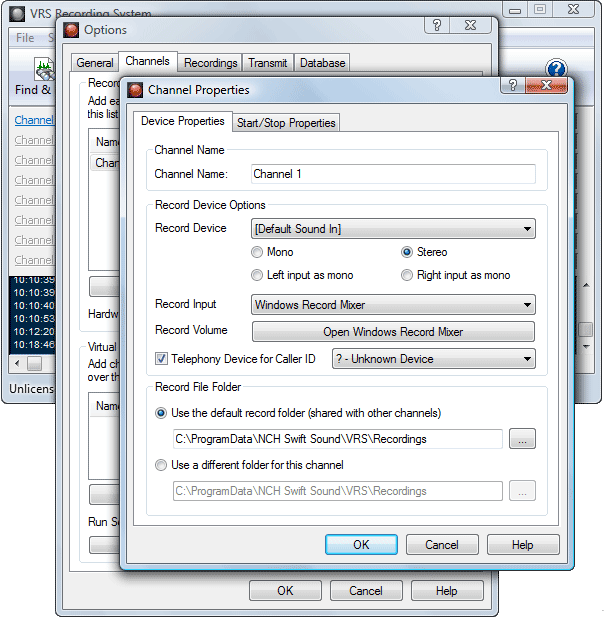604x618 pixels.
Task: Select Use a different folder for this channel
Action: tap(161, 465)
